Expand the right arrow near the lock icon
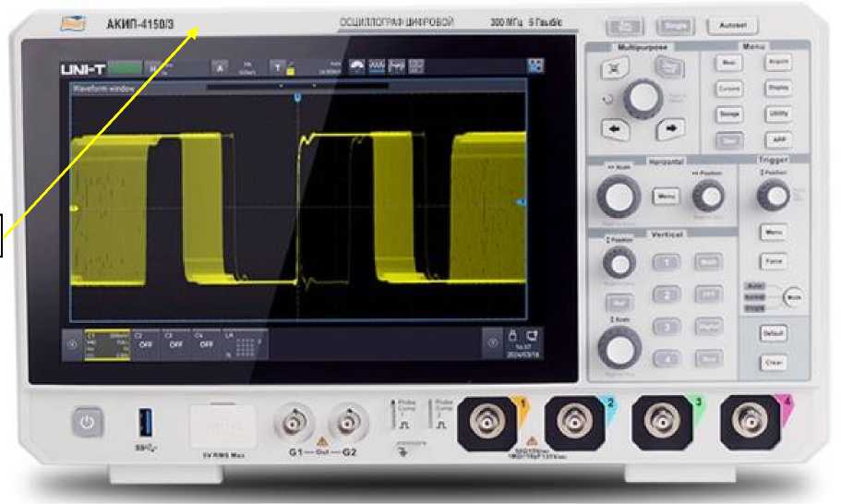Screen dimensions: 841x504 tap(493, 342)
